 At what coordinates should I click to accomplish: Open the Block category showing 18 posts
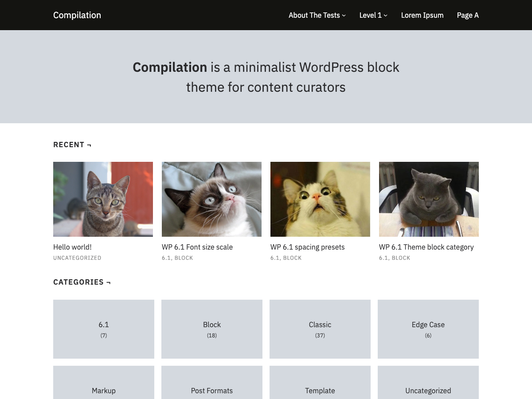211,329
